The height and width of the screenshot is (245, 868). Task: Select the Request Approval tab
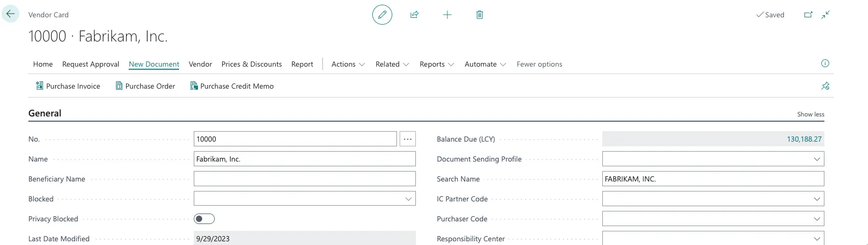(x=91, y=64)
